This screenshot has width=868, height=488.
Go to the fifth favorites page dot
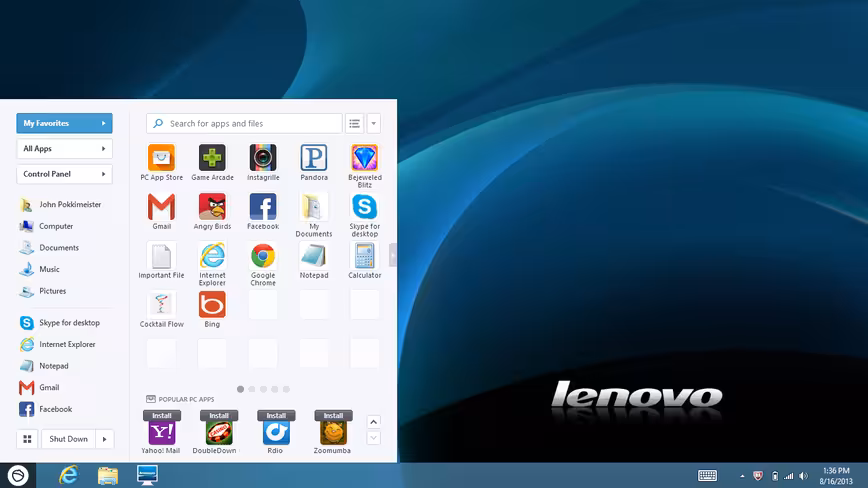pos(286,389)
